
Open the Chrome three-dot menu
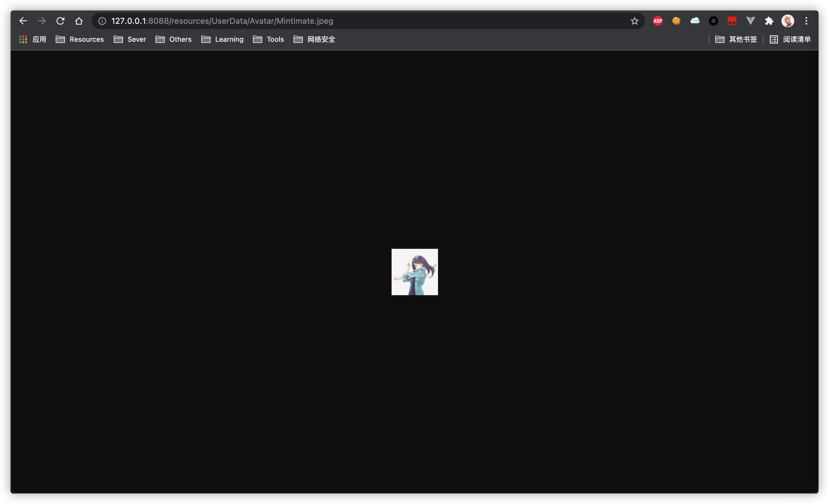(806, 21)
